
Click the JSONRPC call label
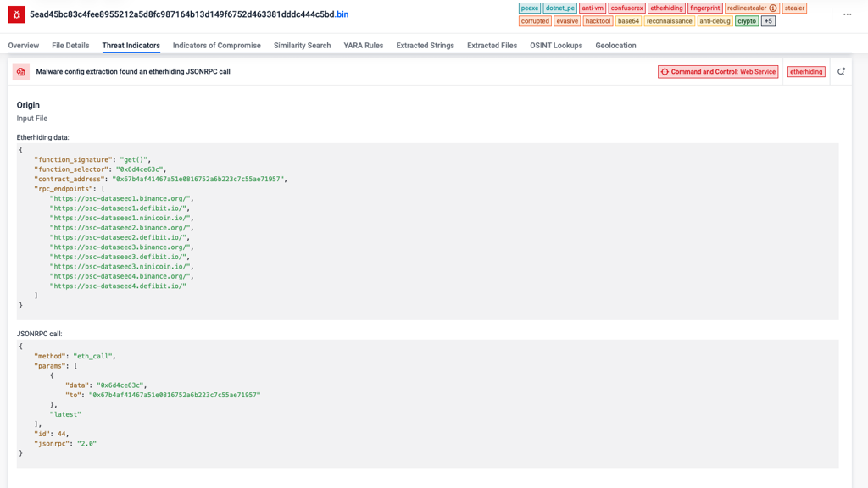tap(39, 334)
